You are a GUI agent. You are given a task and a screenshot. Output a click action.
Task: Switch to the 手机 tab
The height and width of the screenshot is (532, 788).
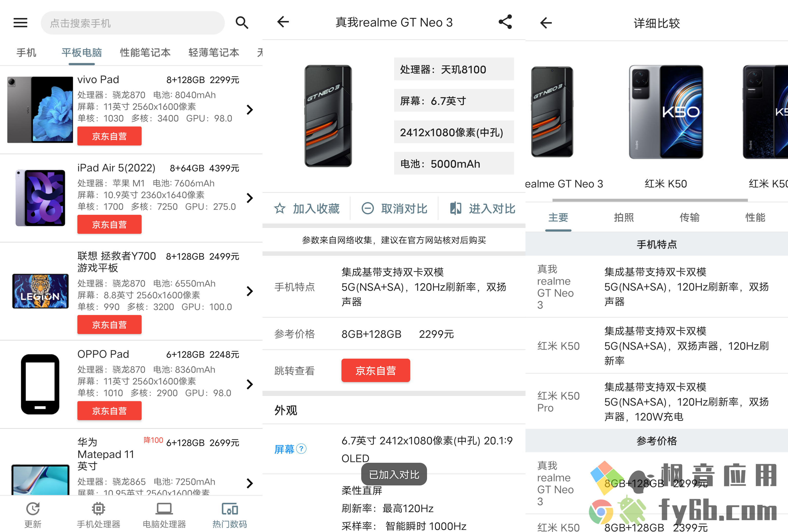click(x=26, y=53)
